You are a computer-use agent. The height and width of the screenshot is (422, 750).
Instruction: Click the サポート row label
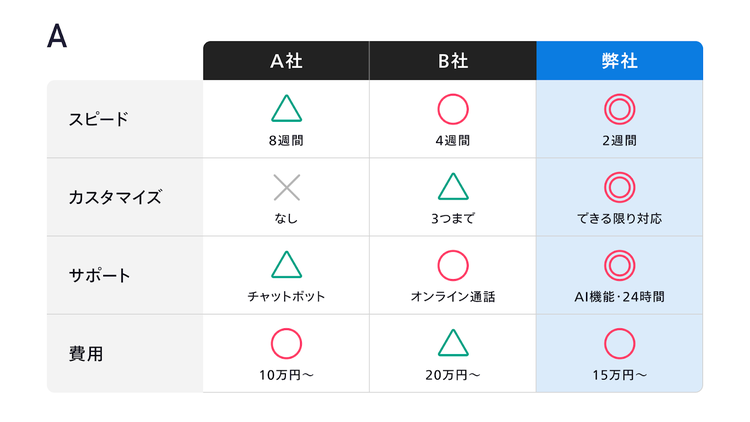tap(99, 275)
